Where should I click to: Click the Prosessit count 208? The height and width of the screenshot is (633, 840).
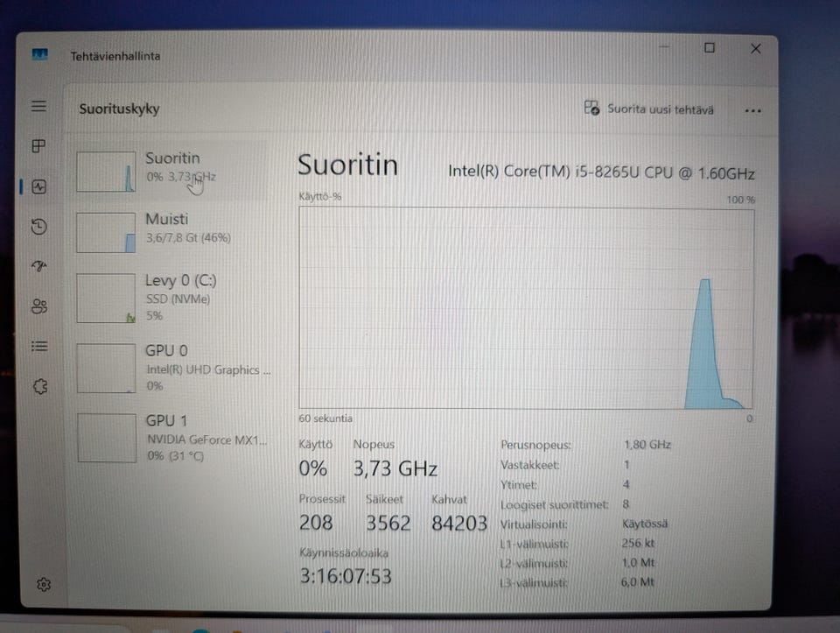[x=316, y=522]
